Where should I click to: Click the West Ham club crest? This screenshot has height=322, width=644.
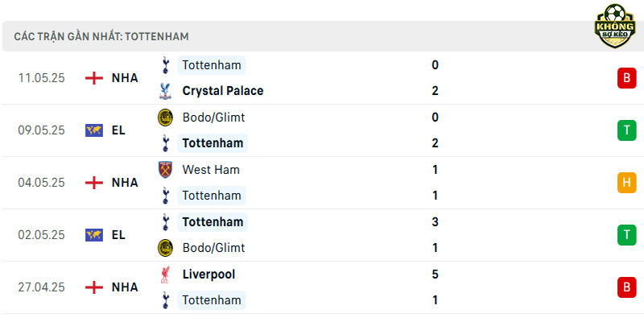tap(165, 170)
